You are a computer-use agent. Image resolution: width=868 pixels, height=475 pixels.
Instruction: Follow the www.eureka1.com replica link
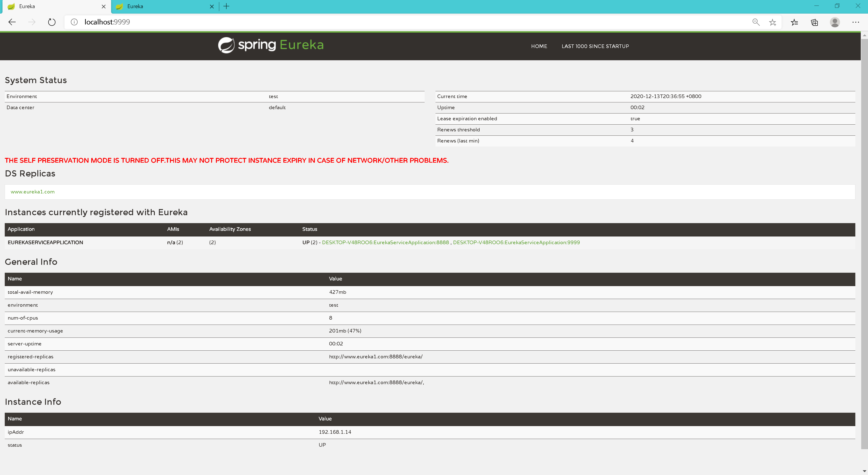click(32, 191)
